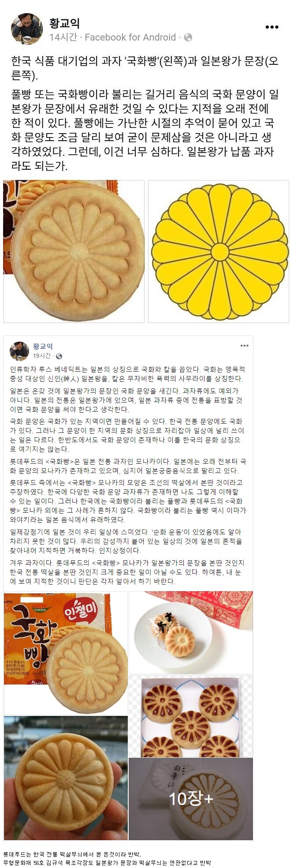Click the top post's 황교익 profile picture
The height and width of the screenshot is (868, 308).
(x=27, y=29)
